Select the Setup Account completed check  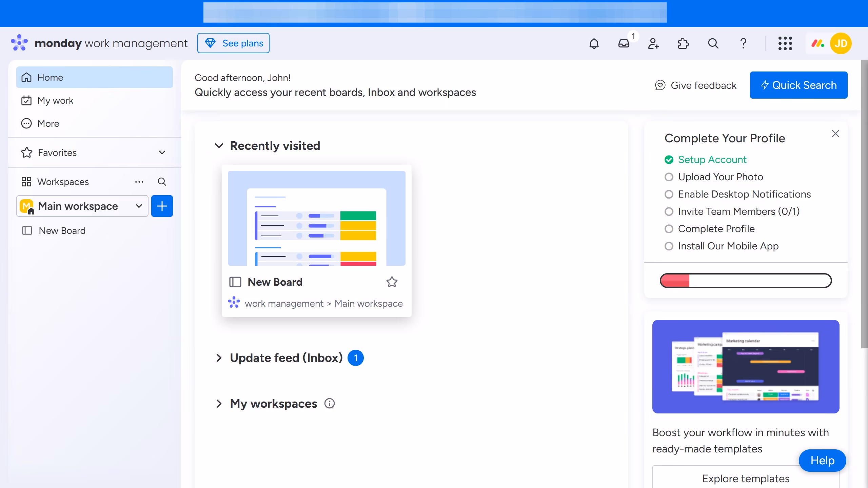pos(669,160)
